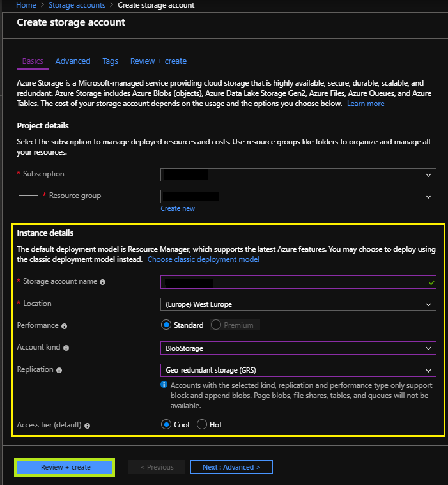Click the Location field label
The height and width of the screenshot is (485, 448).
pos(37,304)
